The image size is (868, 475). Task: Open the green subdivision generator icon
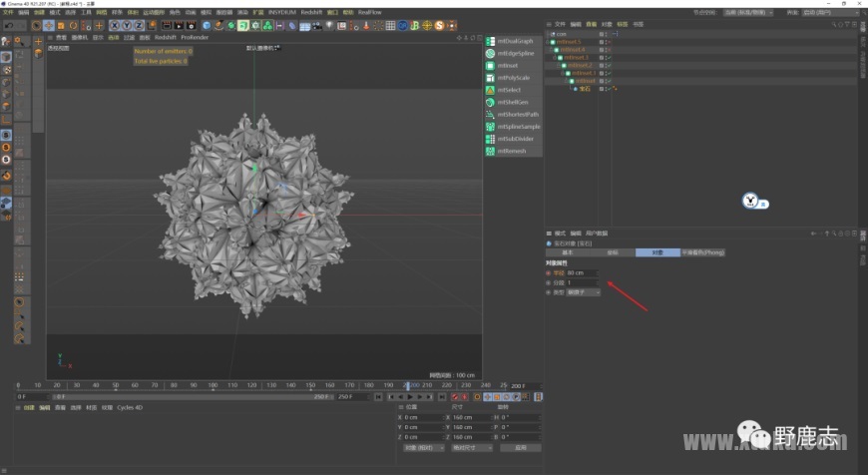click(230, 26)
